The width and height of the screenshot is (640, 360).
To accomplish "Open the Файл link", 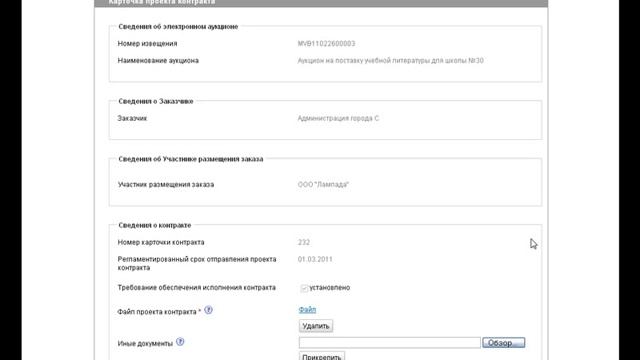I will click(x=307, y=310).
